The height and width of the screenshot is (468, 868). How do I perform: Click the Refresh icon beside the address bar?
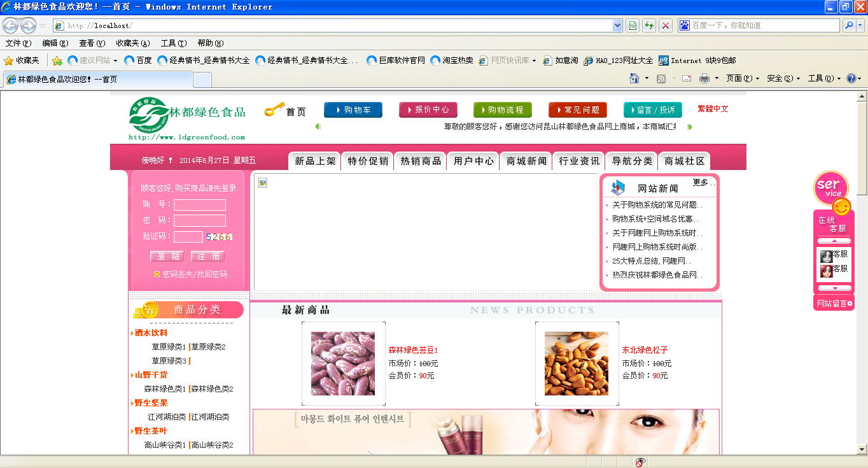[x=648, y=25]
